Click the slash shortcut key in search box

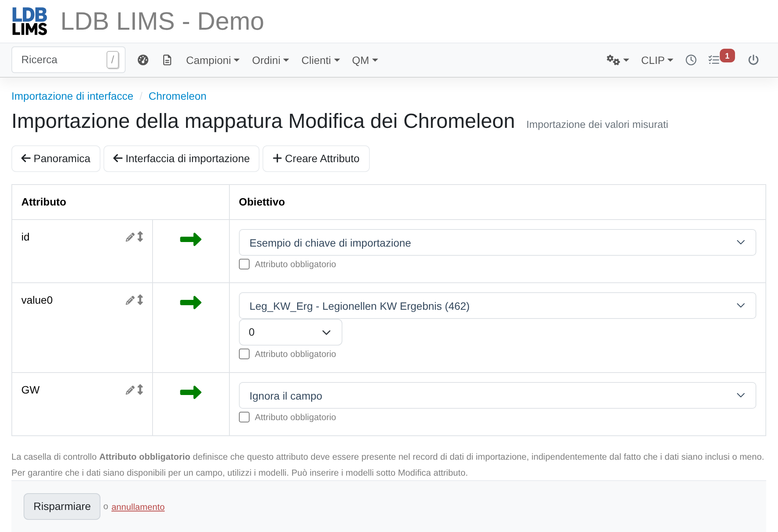click(x=113, y=60)
